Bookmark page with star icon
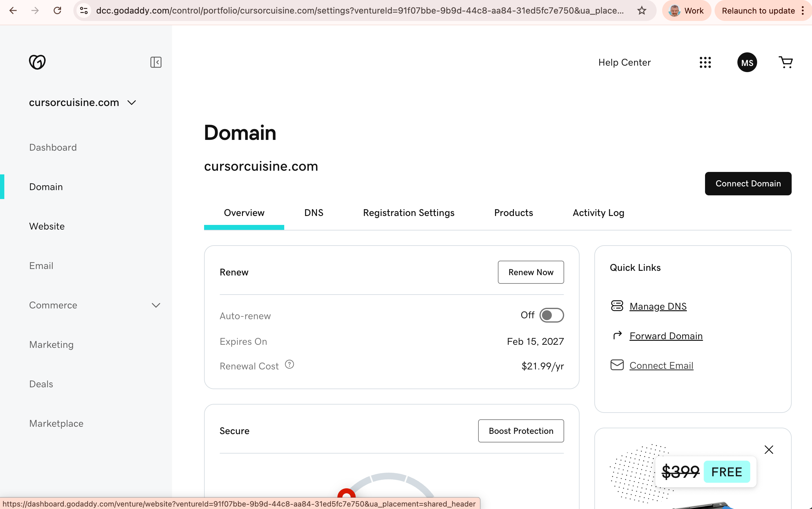This screenshot has height=509, width=812. [x=642, y=11]
